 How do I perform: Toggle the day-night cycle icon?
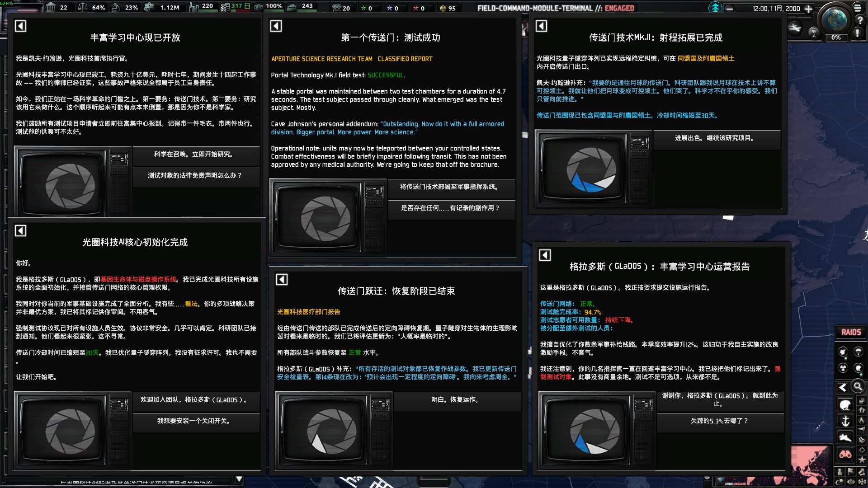839,482
